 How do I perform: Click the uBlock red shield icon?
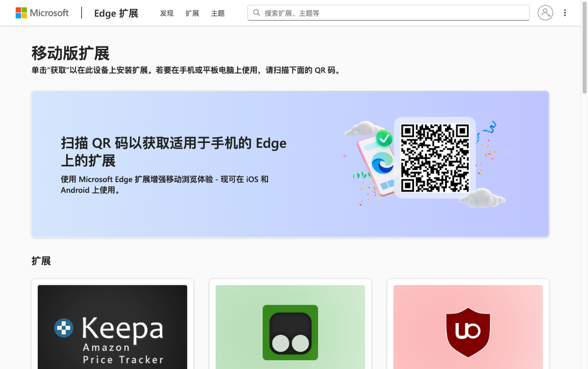(468, 333)
